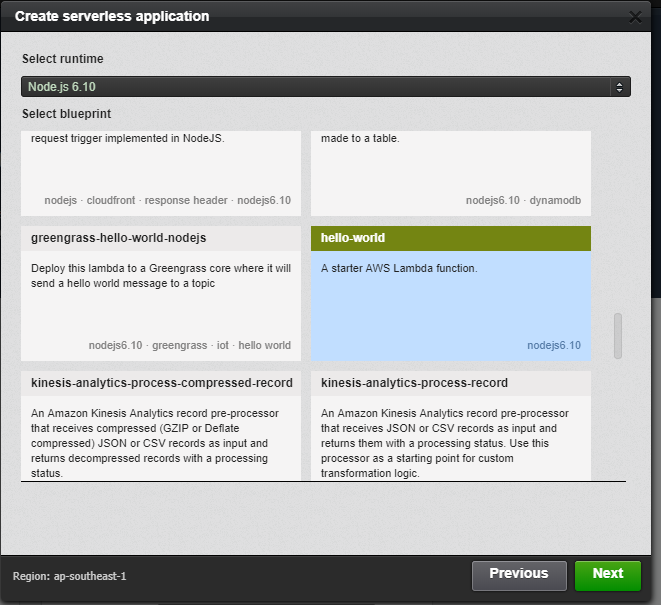Click the Previous button
This screenshot has height=605, width=661.
519,575
